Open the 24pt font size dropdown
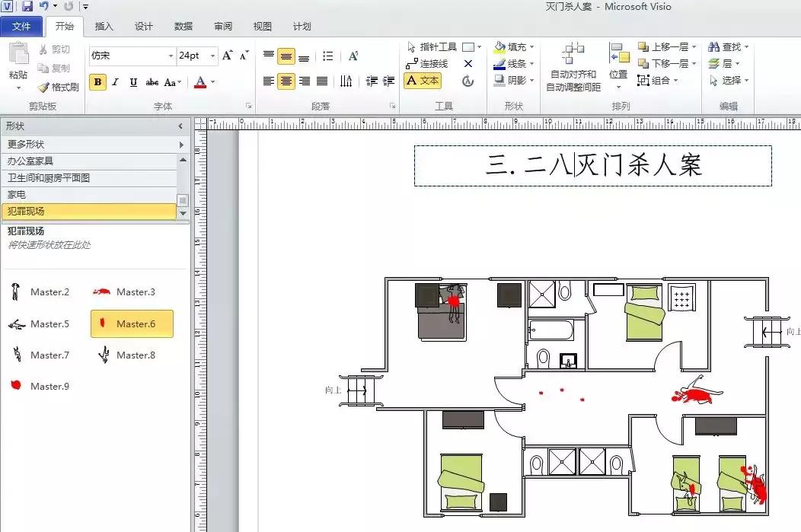 click(x=211, y=56)
